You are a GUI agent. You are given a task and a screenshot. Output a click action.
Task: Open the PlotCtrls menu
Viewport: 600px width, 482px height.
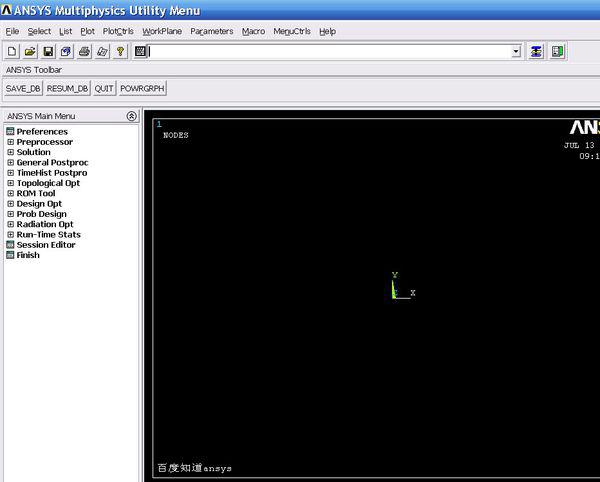[118, 31]
